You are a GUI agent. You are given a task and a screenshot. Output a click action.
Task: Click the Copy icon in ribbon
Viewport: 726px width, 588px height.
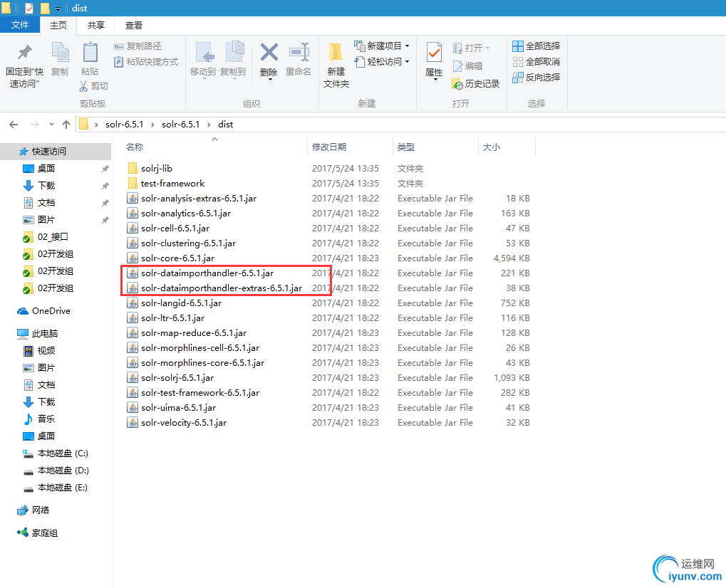click(x=60, y=52)
